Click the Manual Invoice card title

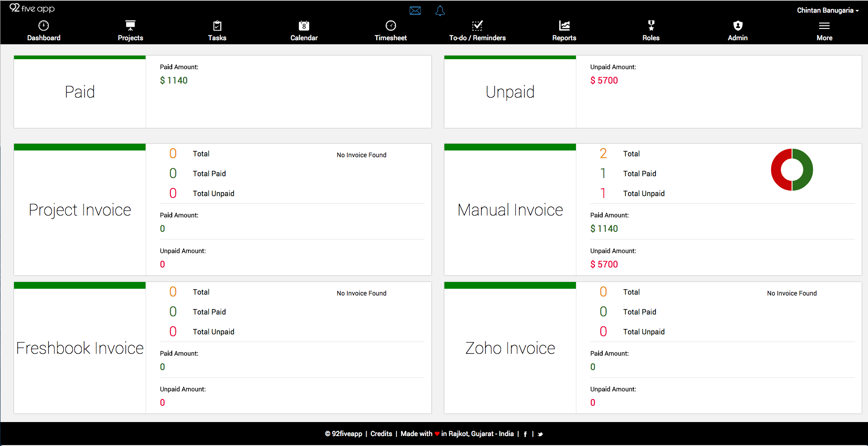(x=510, y=210)
